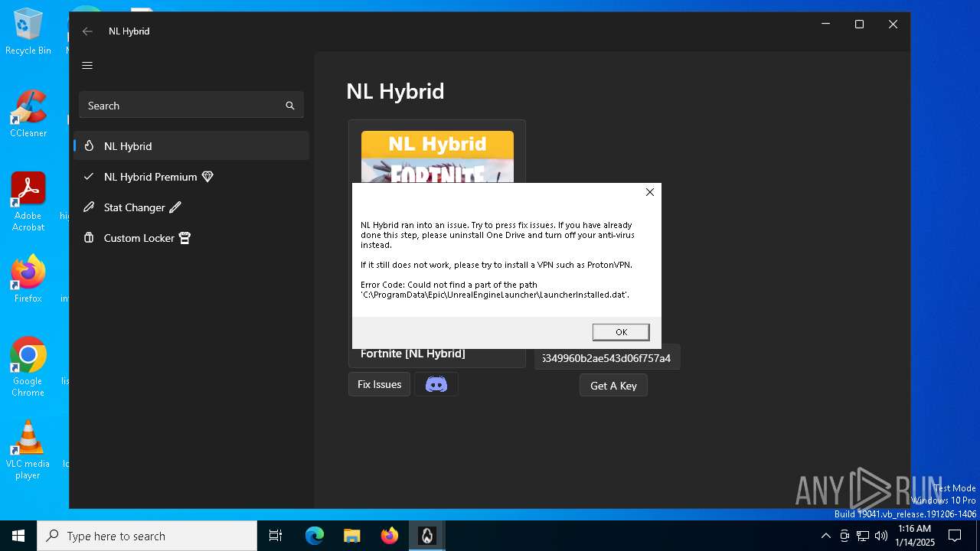Click the locker icon after Custom Locker

185,238
